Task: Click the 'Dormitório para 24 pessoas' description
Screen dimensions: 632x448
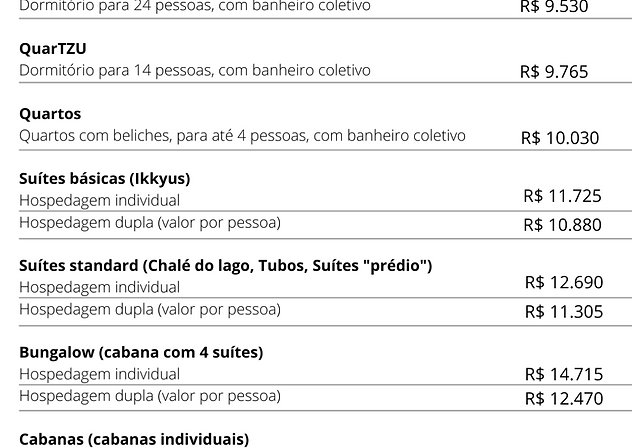Action: pyautogui.click(x=195, y=6)
